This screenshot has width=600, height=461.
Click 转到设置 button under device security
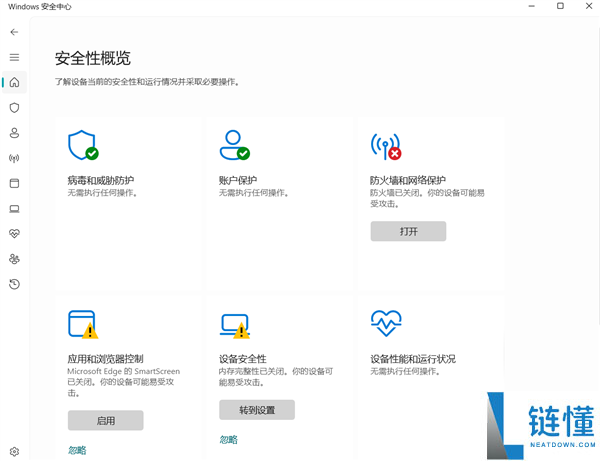[257, 410]
